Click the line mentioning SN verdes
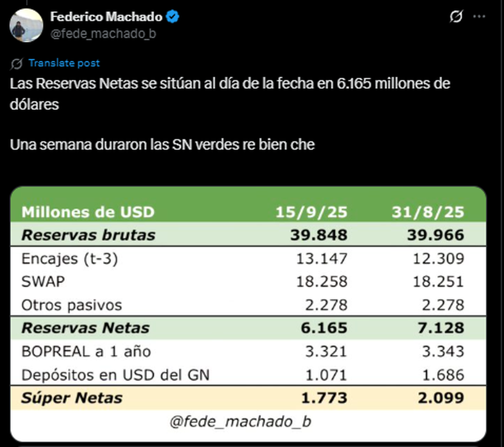The height and width of the screenshot is (447, 504). click(x=162, y=145)
